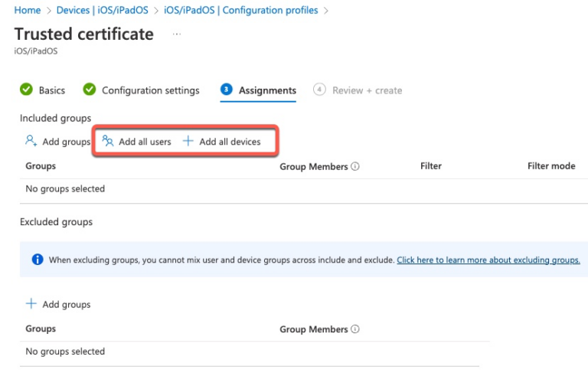Click the Configuration settings green checkmark icon
This screenshot has width=588, height=373.
89,90
